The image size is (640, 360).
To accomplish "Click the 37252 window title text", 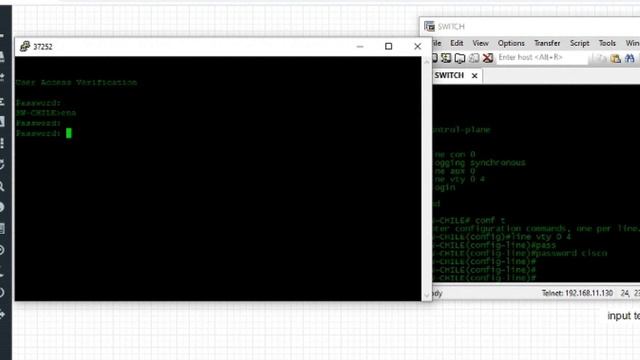I will pos(42,47).
